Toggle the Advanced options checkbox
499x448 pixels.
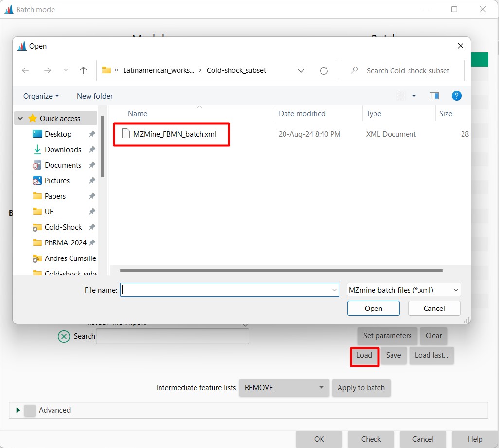tap(29, 410)
